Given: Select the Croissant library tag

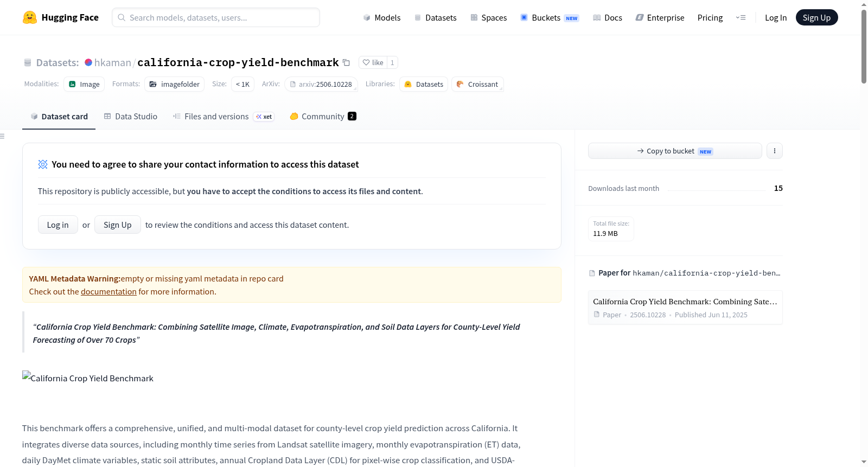Looking at the screenshot, I should [477, 84].
